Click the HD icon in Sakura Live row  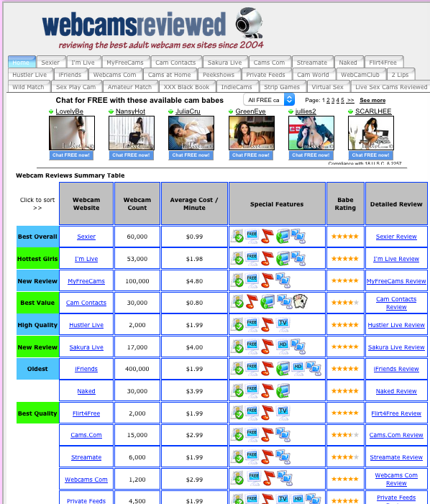click(283, 346)
